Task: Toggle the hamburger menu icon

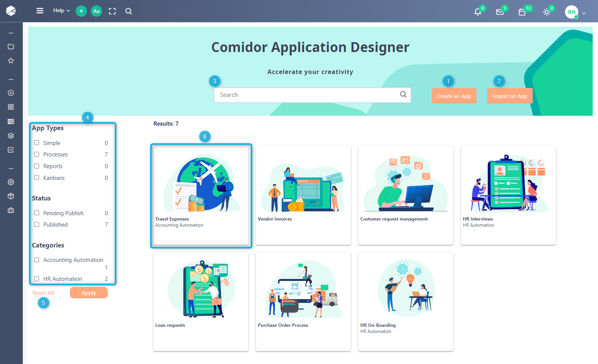Action: pos(40,11)
